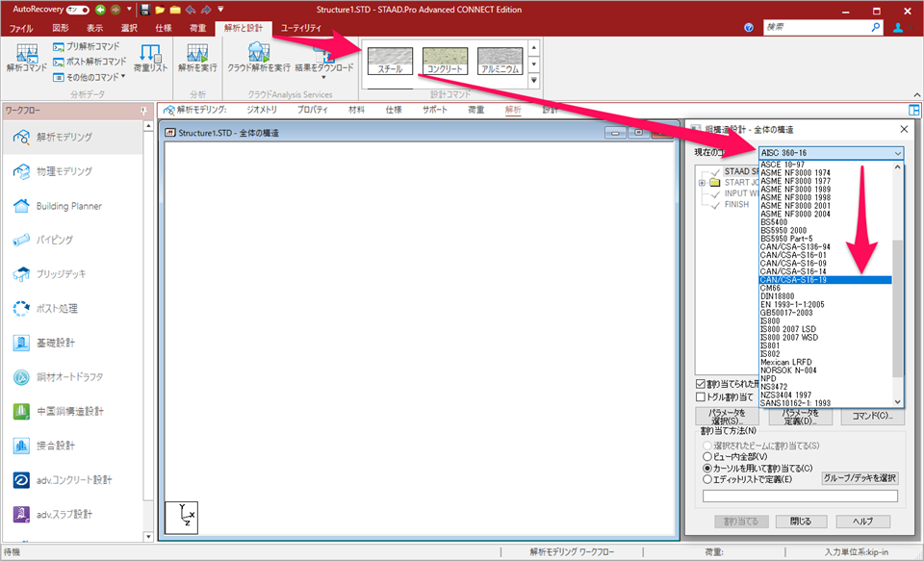Choose the スチール steel design swatch
This screenshot has height=561, width=924.
390,62
